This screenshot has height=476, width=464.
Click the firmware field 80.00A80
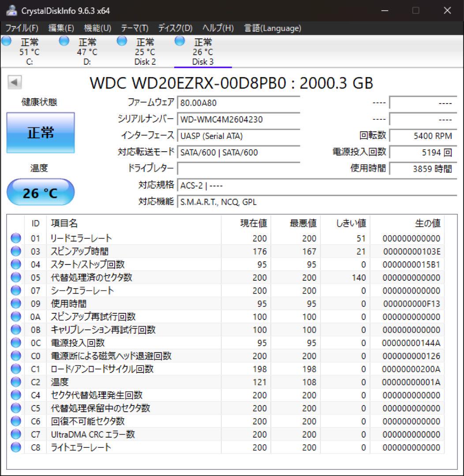pyautogui.click(x=239, y=103)
